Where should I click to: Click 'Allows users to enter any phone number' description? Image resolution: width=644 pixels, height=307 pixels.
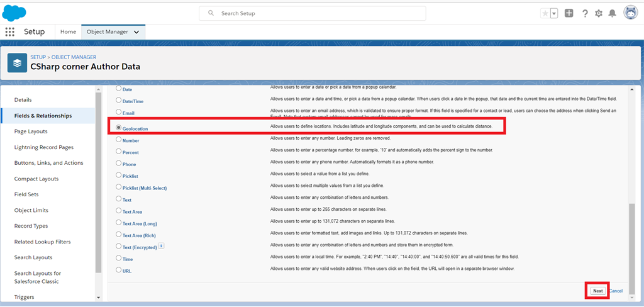[x=352, y=162]
